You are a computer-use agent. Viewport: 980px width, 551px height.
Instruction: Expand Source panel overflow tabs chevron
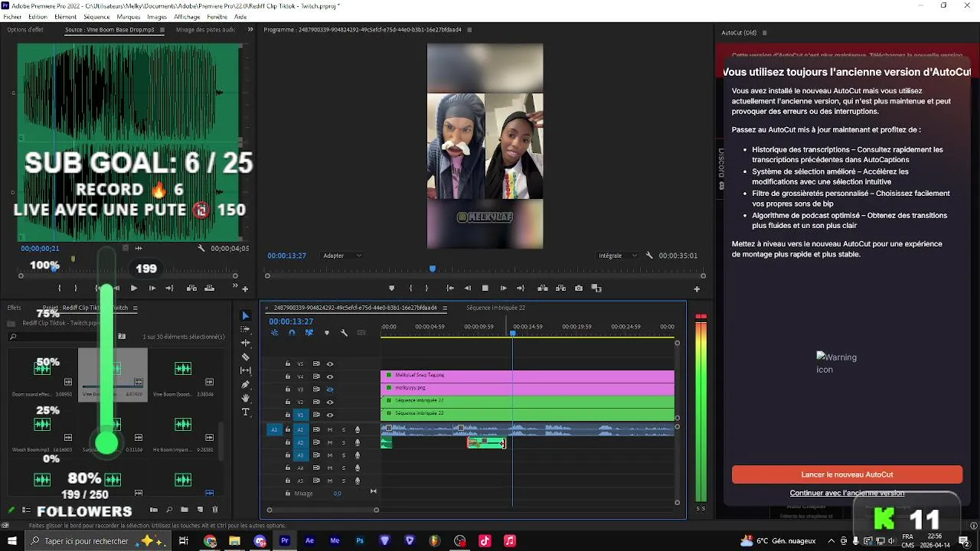pos(250,30)
